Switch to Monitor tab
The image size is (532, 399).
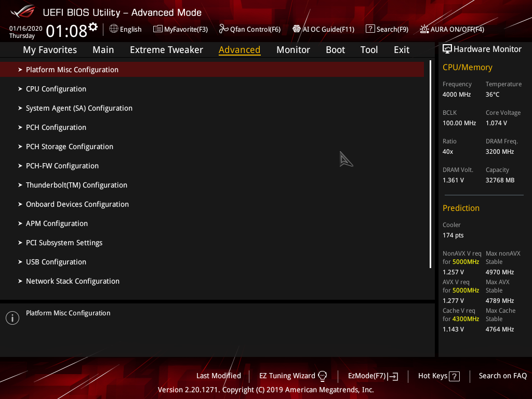tap(293, 50)
